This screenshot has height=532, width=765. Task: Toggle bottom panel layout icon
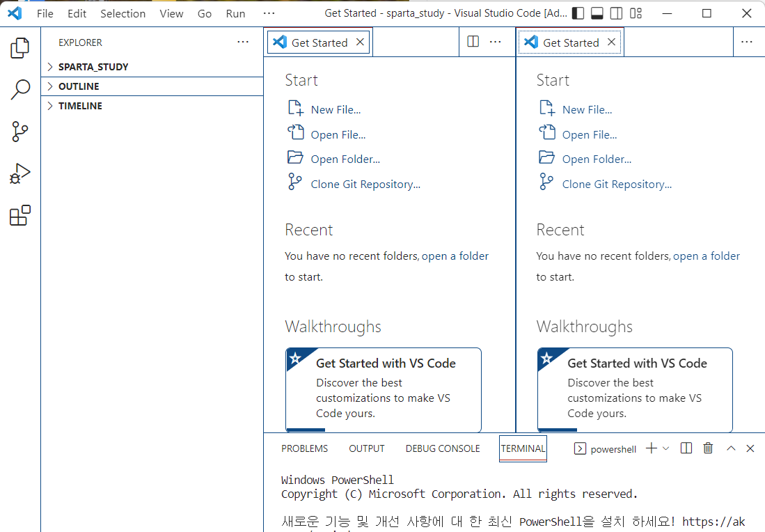click(597, 13)
